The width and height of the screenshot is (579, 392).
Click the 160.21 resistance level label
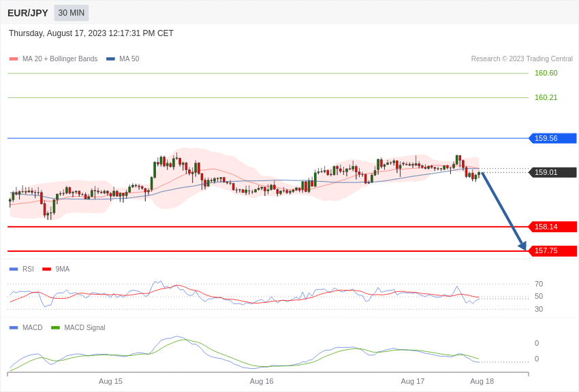click(x=546, y=97)
